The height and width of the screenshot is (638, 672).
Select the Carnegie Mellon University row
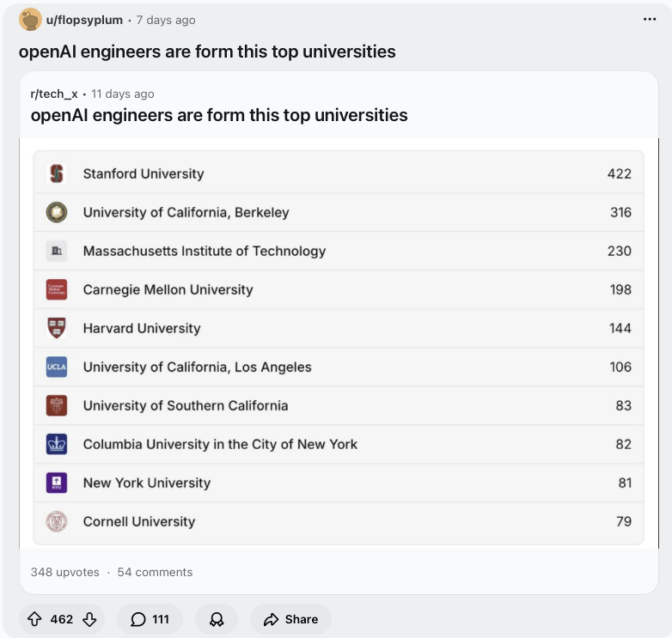click(x=339, y=290)
